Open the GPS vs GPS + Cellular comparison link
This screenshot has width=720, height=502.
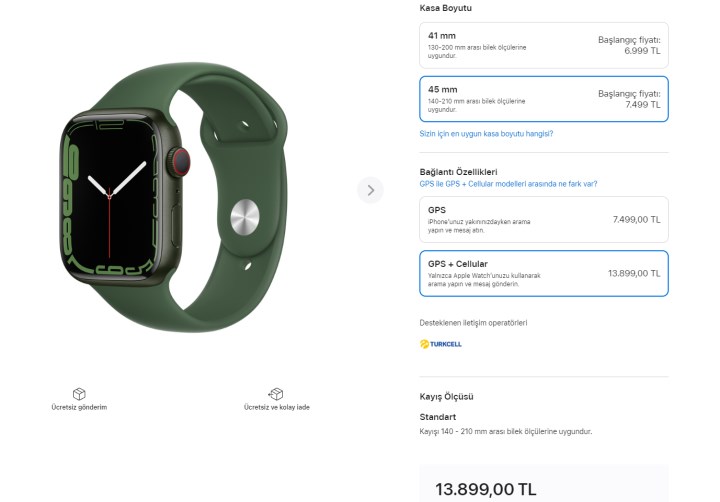508,184
